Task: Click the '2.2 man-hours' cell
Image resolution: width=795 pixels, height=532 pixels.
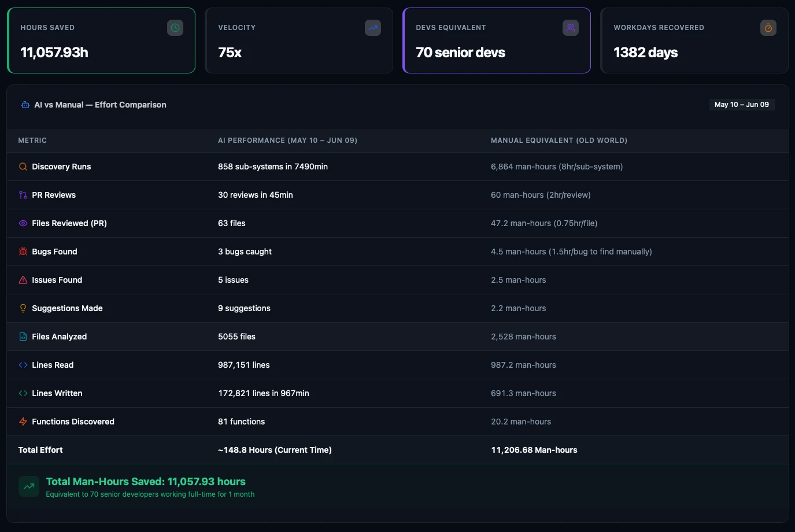Action: pos(519,308)
